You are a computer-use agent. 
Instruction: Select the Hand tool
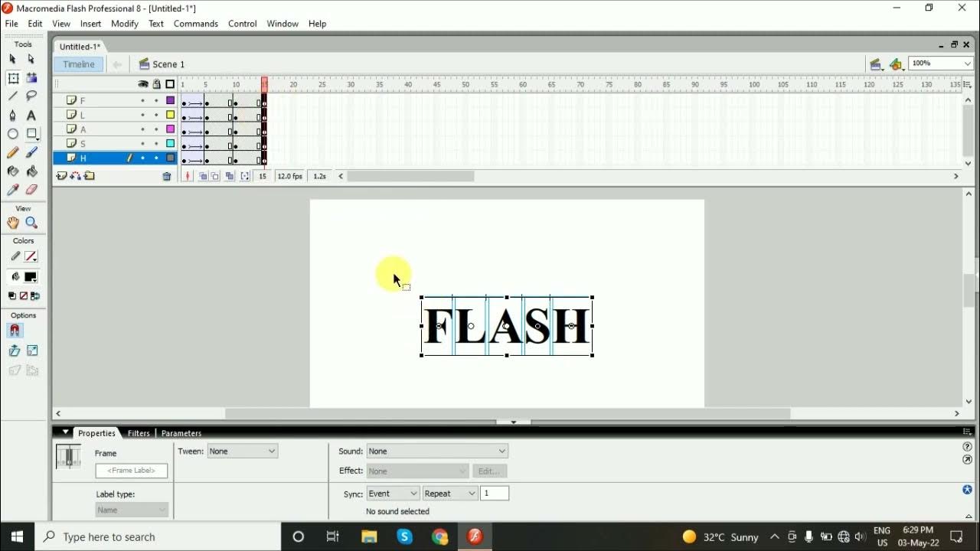(13, 223)
